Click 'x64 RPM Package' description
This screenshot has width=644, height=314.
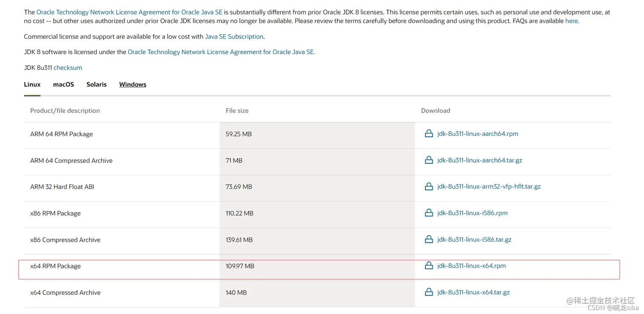tap(55, 266)
